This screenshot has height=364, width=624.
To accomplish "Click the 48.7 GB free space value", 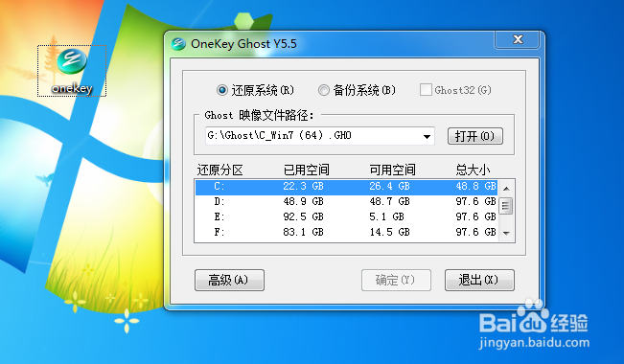I will pos(389,201).
